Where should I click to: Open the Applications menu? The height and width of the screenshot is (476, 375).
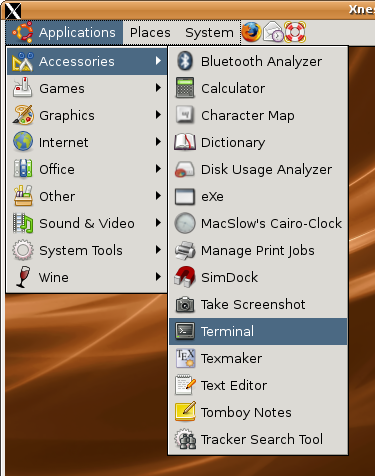coord(64,32)
